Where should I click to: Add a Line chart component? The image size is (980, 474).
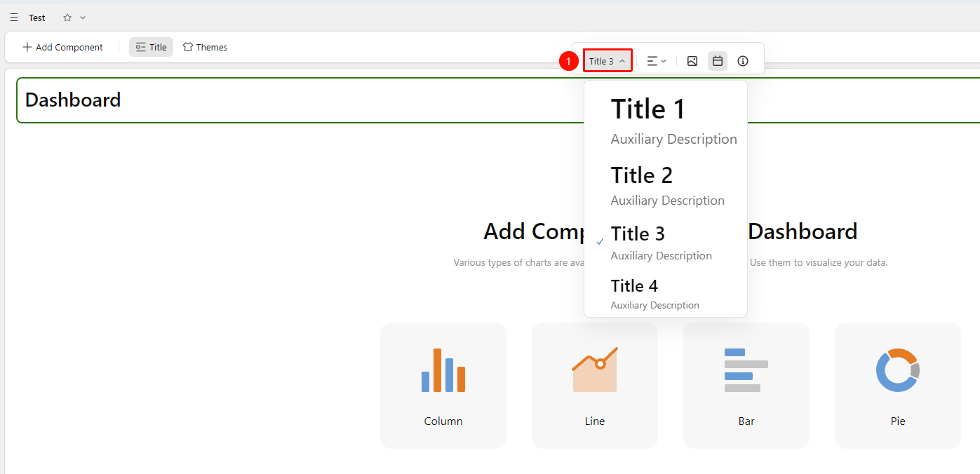click(595, 386)
